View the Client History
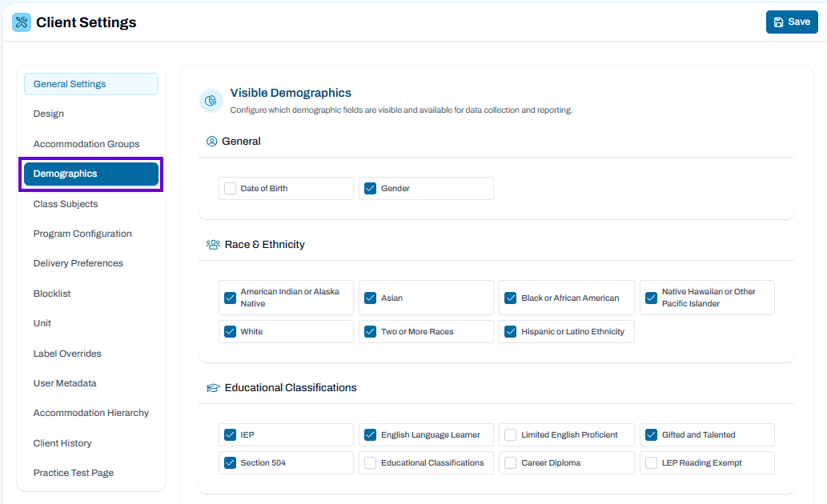827x504 pixels. coord(91,443)
